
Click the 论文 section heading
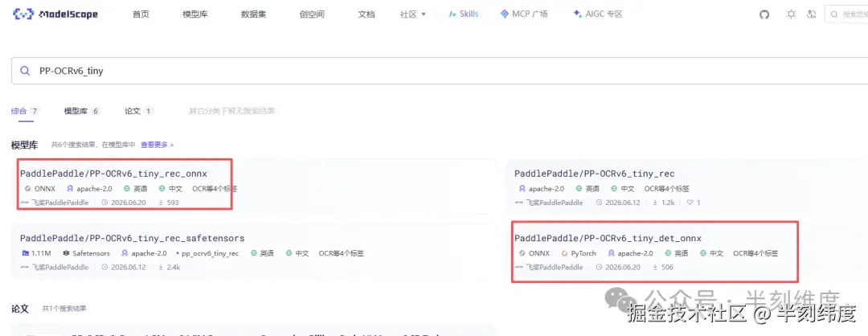tap(20, 309)
